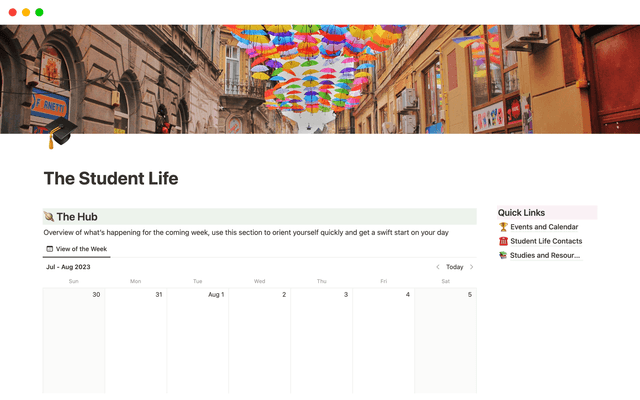Click the calendar icon on View of the Week
Screen dimensions: 640x400
pyautogui.click(x=50, y=249)
